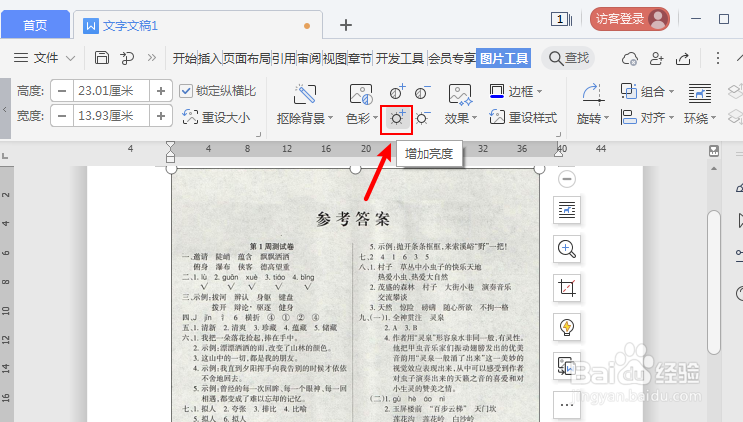
Task: Open the 边框 dropdown
Action: [x=516, y=91]
